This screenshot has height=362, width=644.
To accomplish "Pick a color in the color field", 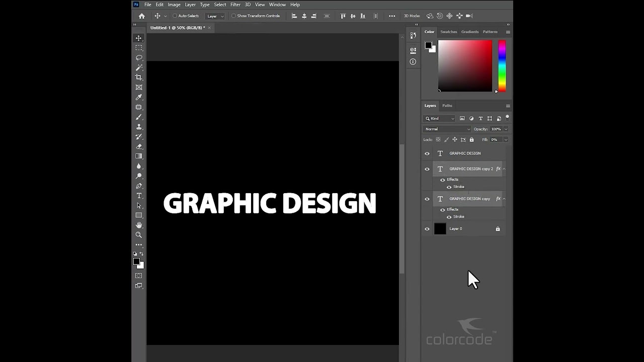I will tap(465, 66).
